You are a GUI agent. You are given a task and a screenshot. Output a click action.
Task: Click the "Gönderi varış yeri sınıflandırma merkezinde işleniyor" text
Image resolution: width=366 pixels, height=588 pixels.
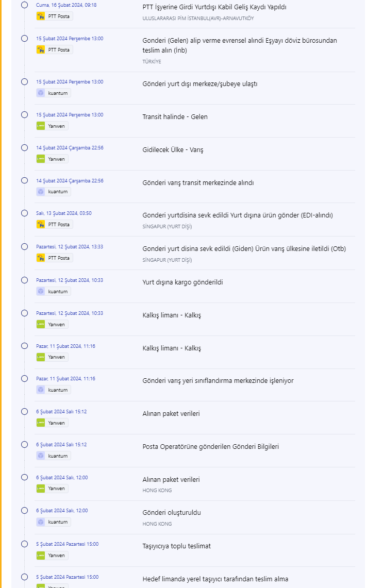tap(218, 381)
